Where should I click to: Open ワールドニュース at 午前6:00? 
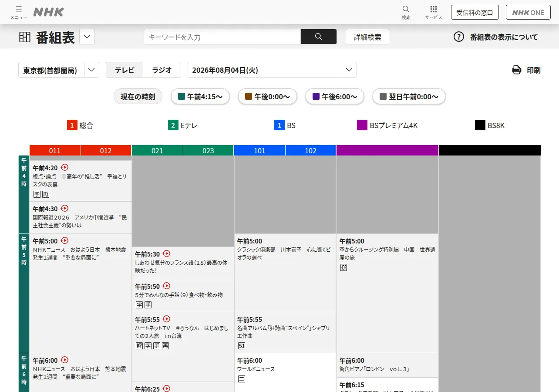coord(285,372)
